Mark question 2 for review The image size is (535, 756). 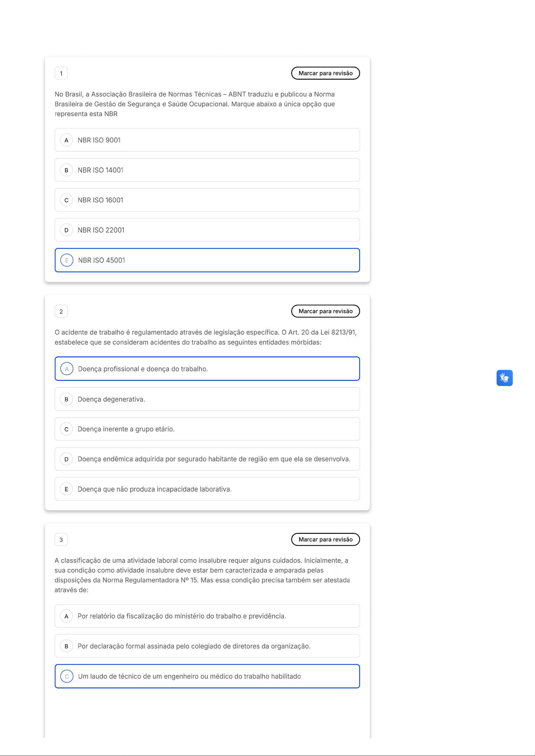tap(325, 311)
